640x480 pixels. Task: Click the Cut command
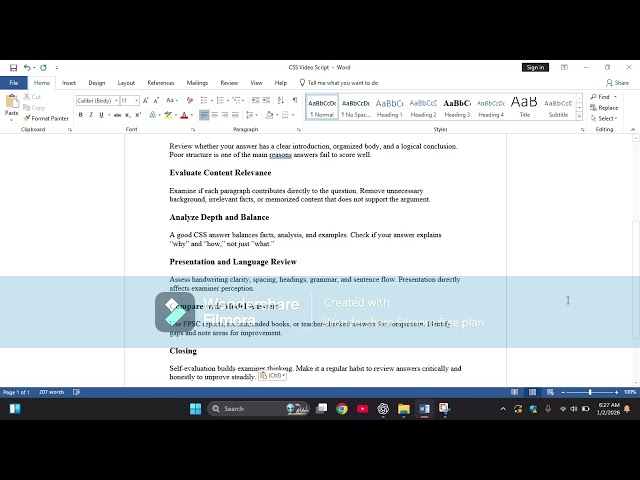pyautogui.click(x=32, y=97)
